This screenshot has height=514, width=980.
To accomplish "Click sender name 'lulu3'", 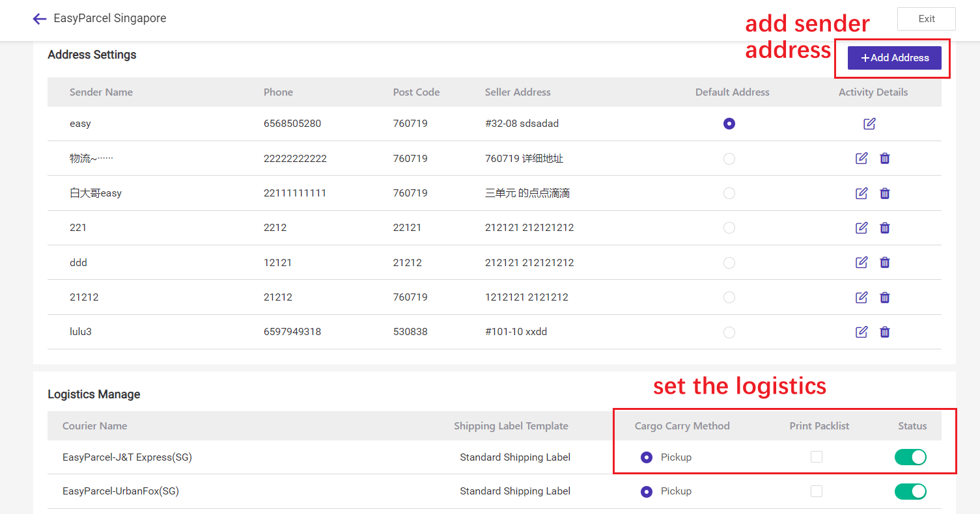I will tap(81, 332).
